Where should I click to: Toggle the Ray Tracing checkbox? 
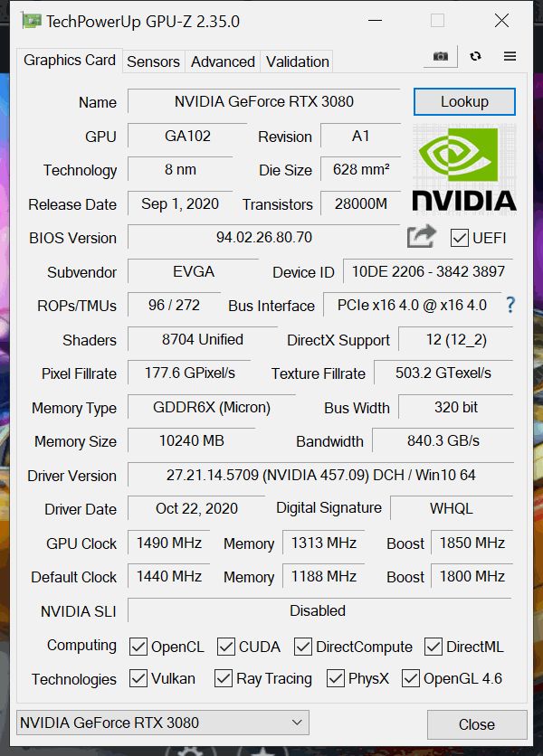pos(224,678)
